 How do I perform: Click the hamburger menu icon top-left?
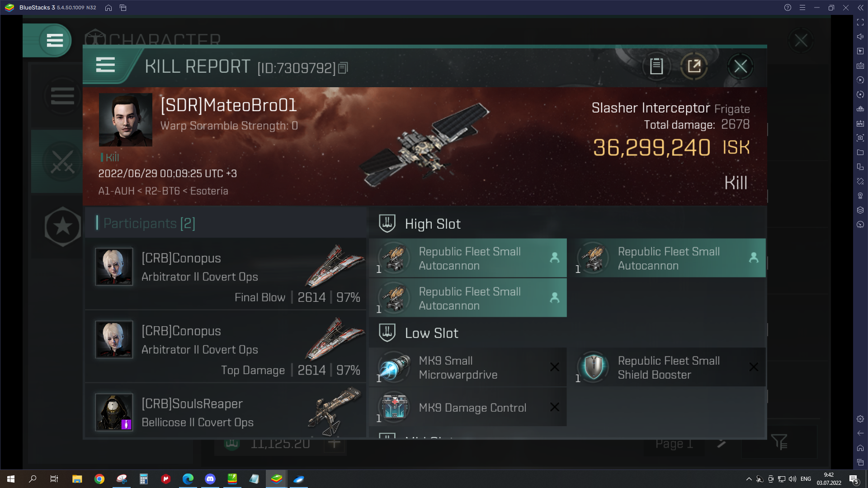(x=54, y=40)
